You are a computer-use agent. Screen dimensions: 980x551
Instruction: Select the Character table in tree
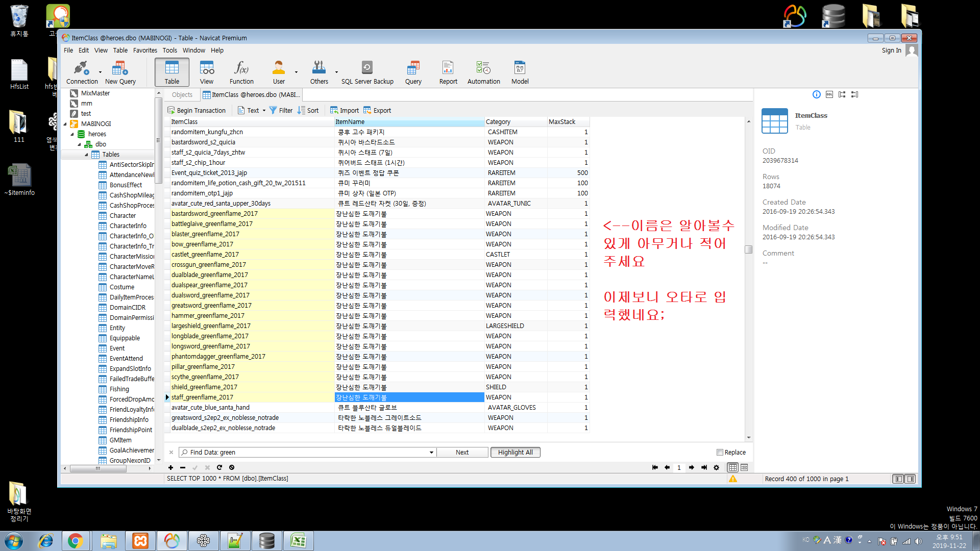point(122,216)
